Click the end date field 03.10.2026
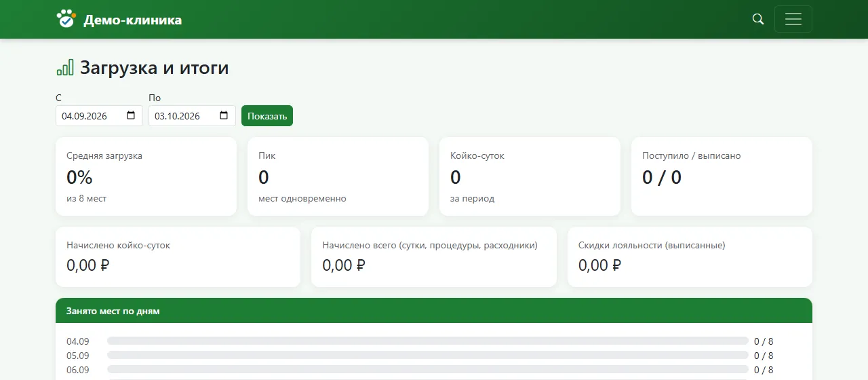Image resolution: width=868 pixels, height=380 pixels. tap(192, 115)
